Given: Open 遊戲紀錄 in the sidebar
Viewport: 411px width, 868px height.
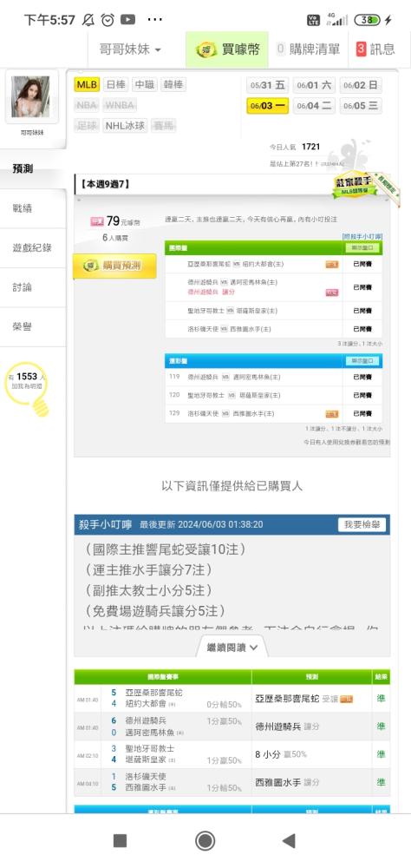Looking at the screenshot, I should tap(33, 248).
